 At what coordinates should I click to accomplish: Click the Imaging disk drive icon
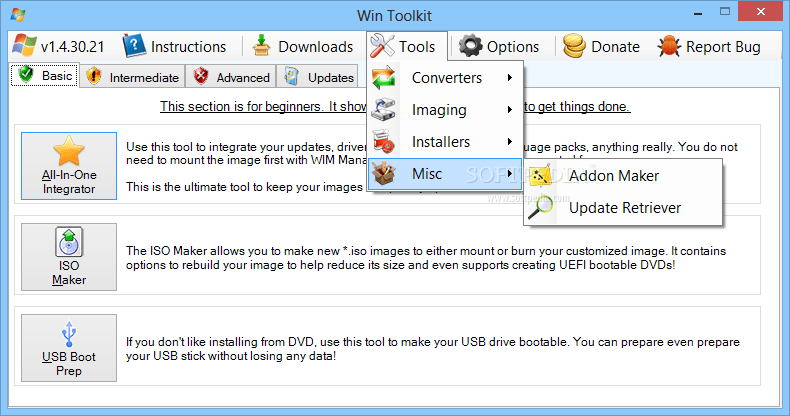point(383,109)
